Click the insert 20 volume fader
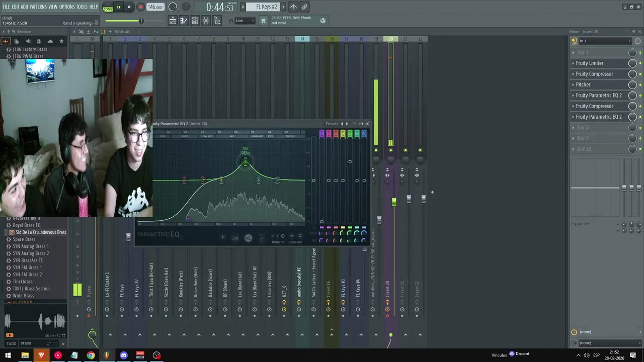This screenshot has width=644, height=362. tap(394, 202)
